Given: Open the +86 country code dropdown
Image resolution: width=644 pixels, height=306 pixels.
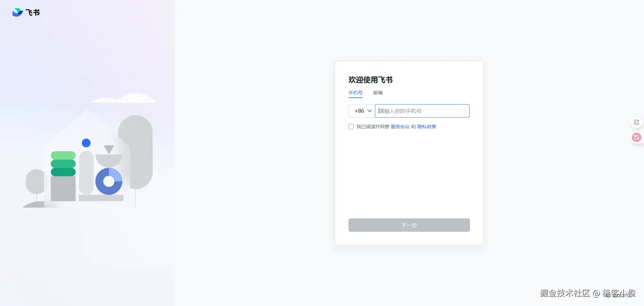Looking at the screenshot, I should (362, 111).
